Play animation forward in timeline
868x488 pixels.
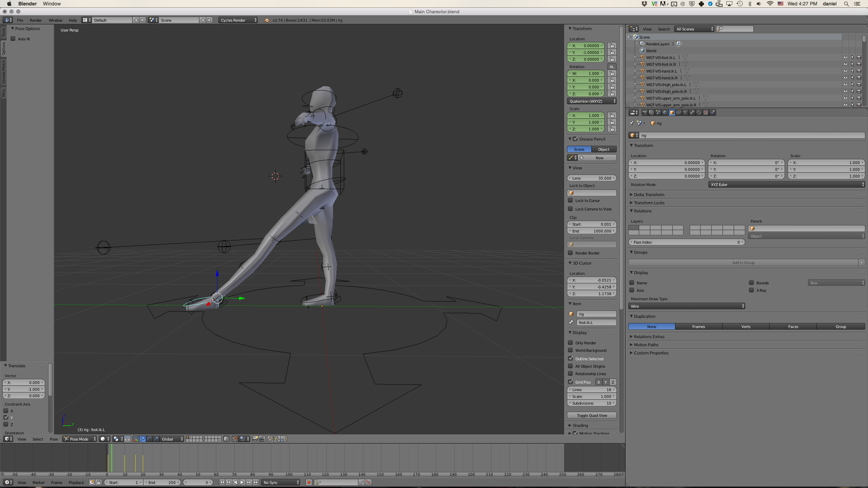coord(242,482)
